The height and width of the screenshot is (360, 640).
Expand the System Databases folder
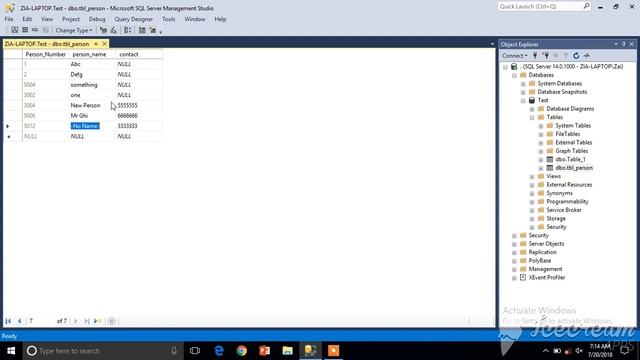click(x=523, y=84)
